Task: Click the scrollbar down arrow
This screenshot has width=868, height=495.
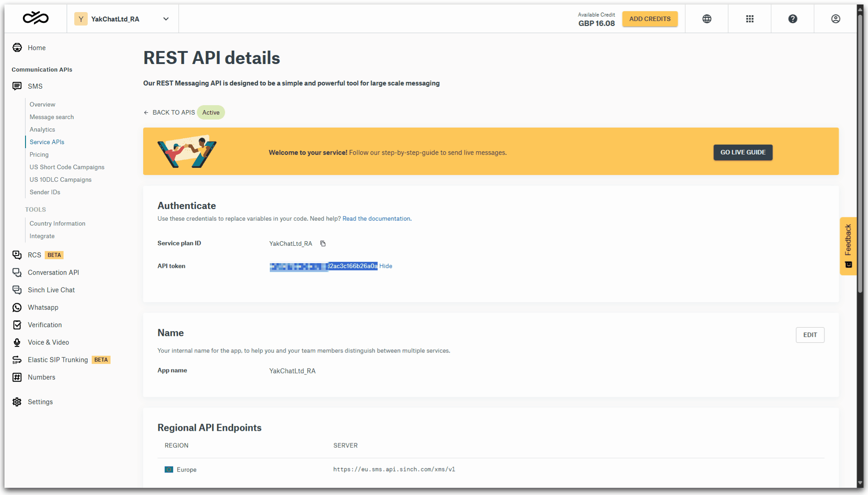Action: [x=860, y=483]
